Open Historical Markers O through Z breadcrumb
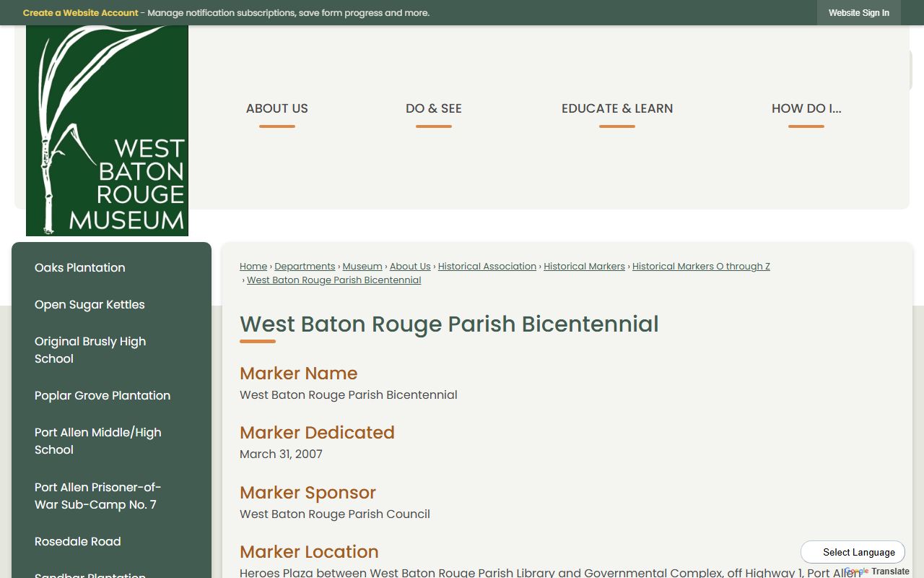Image resolution: width=924 pixels, height=578 pixels. [x=701, y=267]
